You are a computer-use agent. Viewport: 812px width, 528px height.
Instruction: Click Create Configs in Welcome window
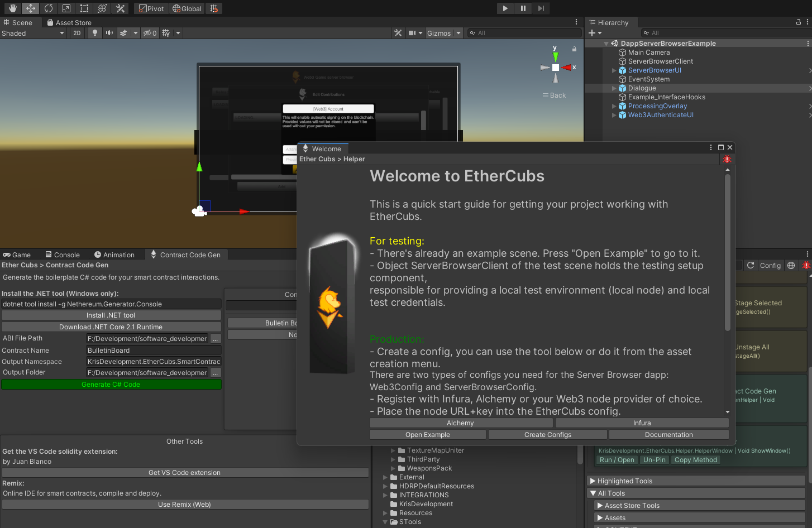(x=548, y=435)
